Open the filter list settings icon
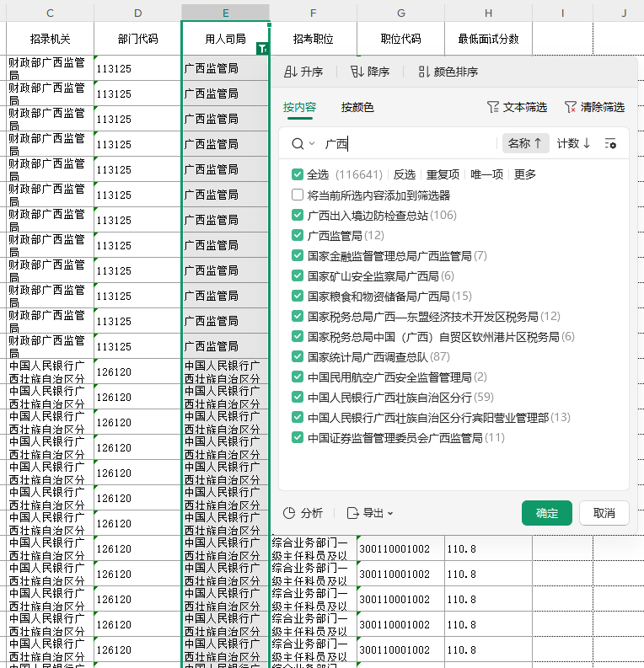This screenshot has height=668, width=644. pyautogui.click(x=610, y=143)
